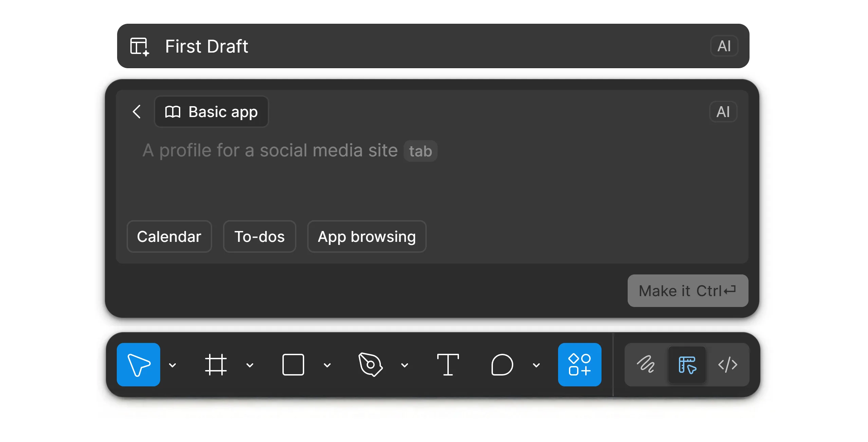The height and width of the screenshot is (442, 868).
Task: Switch to Design mode
Action: (687, 365)
